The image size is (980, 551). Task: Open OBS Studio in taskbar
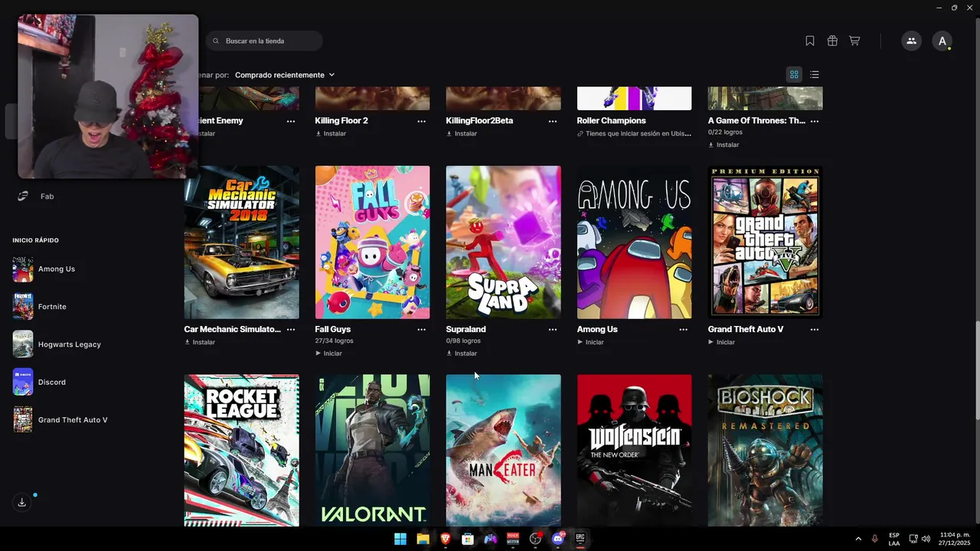pos(536,539)
